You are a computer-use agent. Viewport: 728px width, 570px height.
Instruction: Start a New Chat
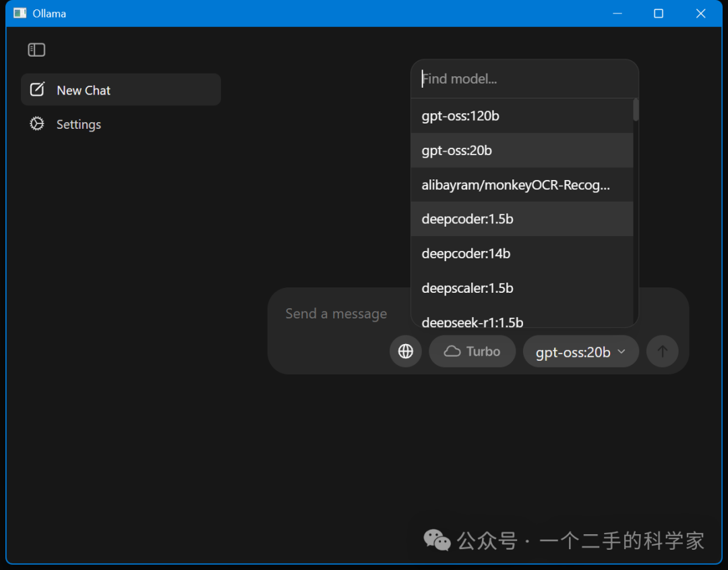click(x=121, y=90)
